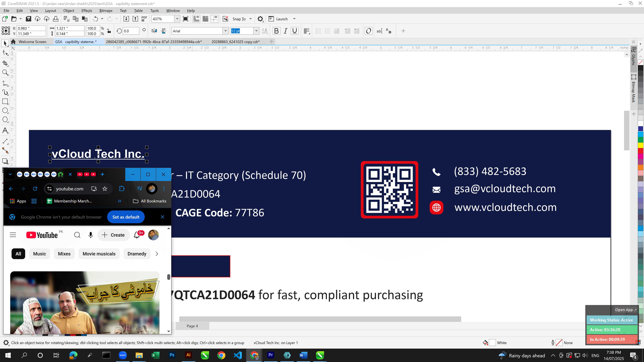This screenshot has height=362, width=644.
Task: Click the Import icon
Action: [x=126, y=19]
